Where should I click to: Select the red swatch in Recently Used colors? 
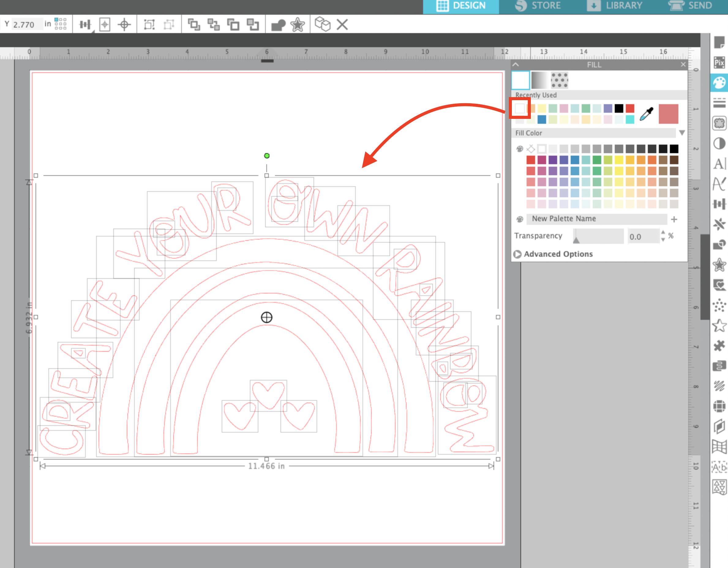tap(630, 108)
